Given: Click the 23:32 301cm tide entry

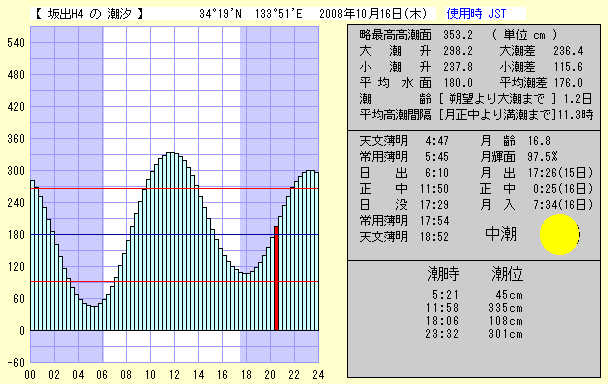Looking at the screenshot, I should click(x=474, y=334).
